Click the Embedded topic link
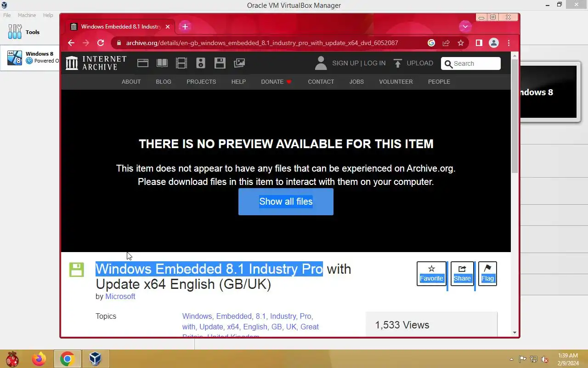This screenshot has height=368, width=588. tap(234, 316)
